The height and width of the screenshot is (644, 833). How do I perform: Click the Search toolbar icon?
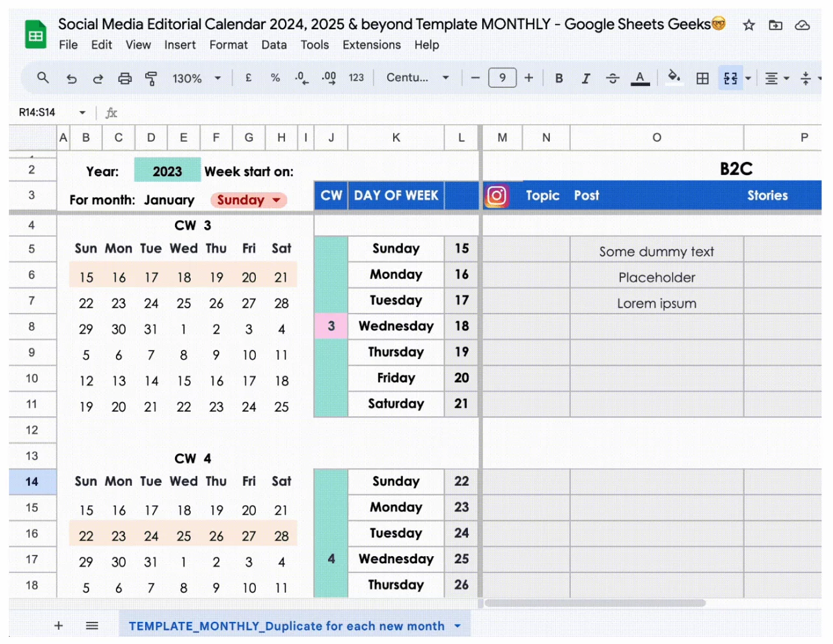[42, 77]
